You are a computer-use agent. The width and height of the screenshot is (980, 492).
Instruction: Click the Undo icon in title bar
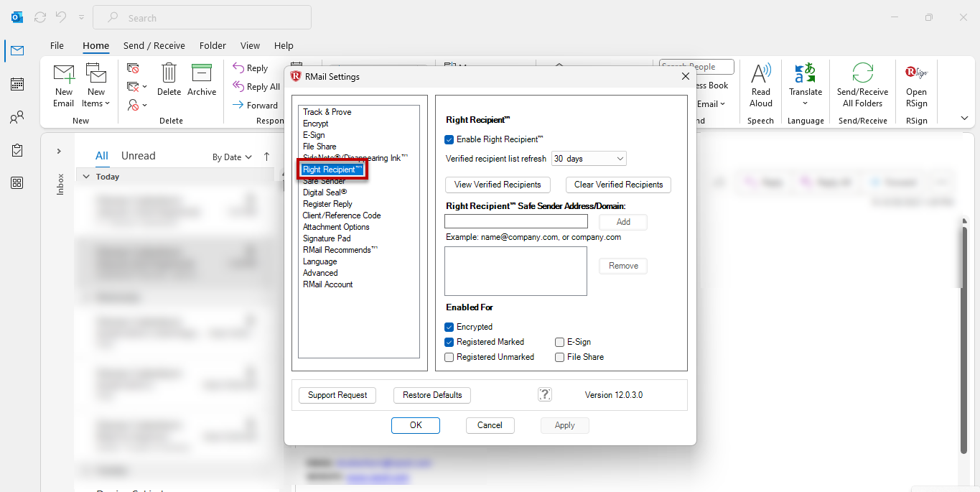click(61, 17)
